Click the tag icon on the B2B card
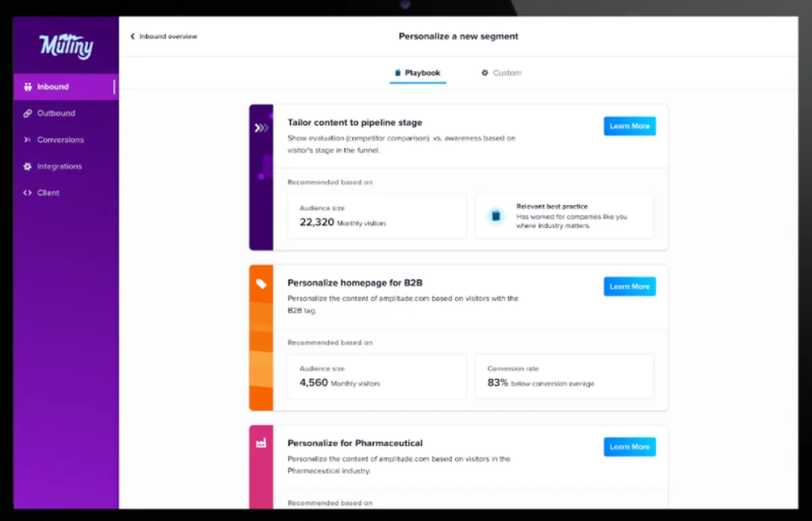Screen dimensions: 812x521 click(261, 284)
